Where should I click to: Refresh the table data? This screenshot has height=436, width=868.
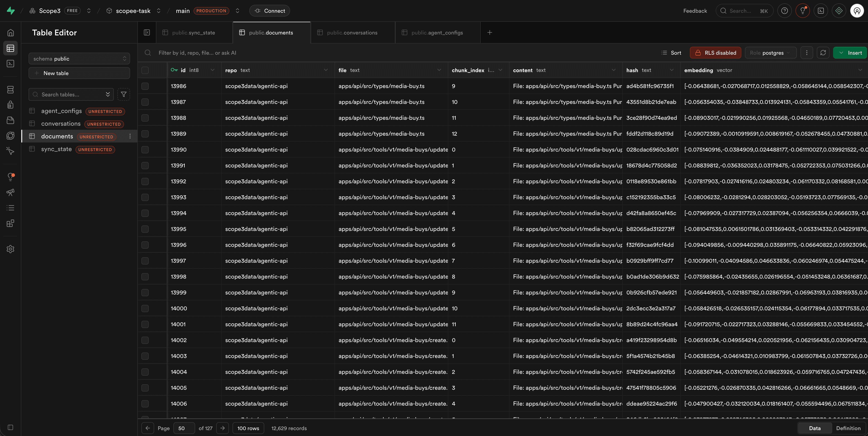click(823, 53)
